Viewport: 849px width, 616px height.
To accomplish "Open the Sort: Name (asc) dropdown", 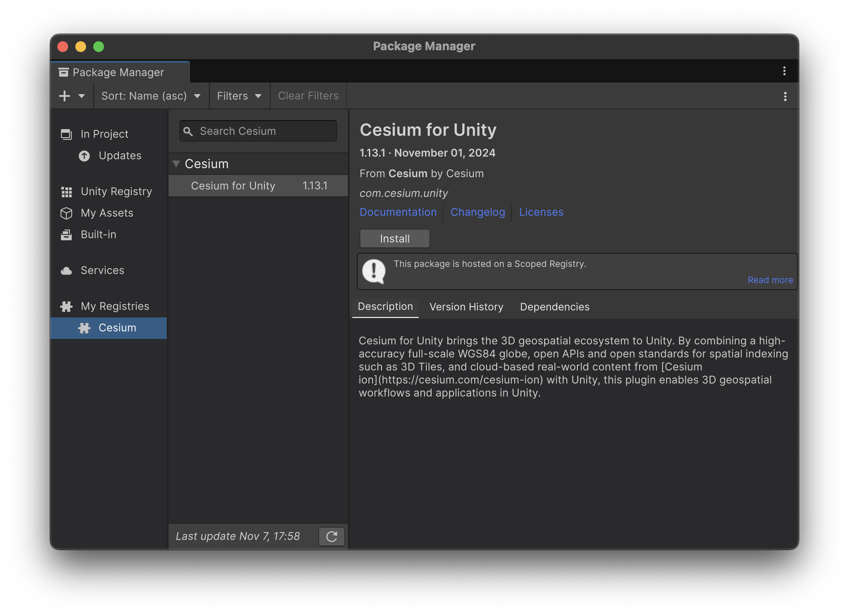I will 151,96.
